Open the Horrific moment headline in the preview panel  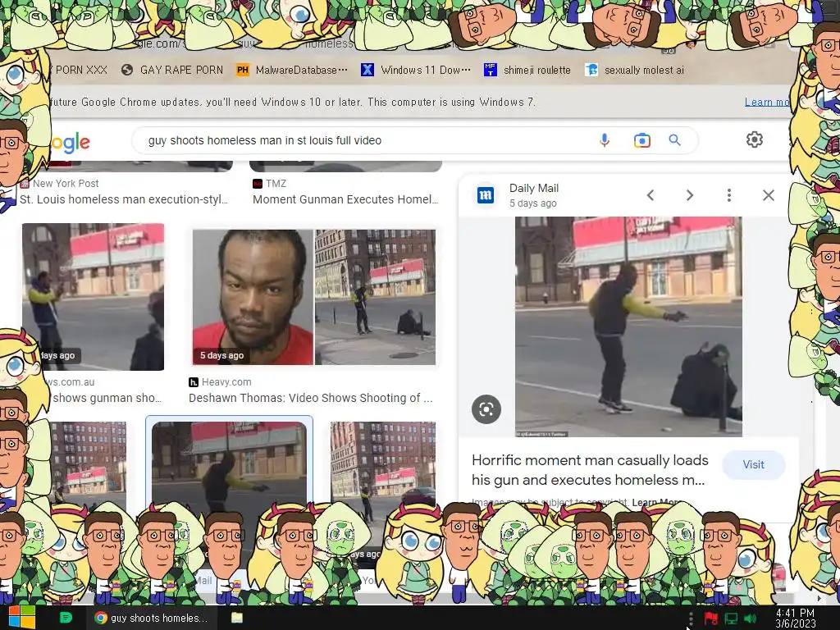pos(590,470)
